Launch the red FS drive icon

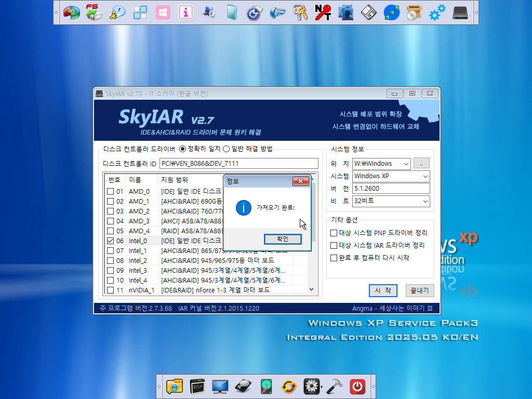point(94,12)
